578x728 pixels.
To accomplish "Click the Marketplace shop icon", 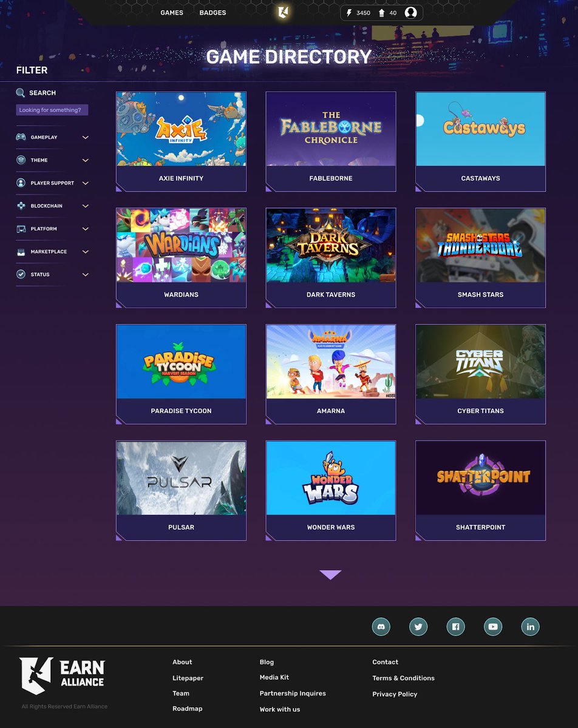I will (21, 252).
